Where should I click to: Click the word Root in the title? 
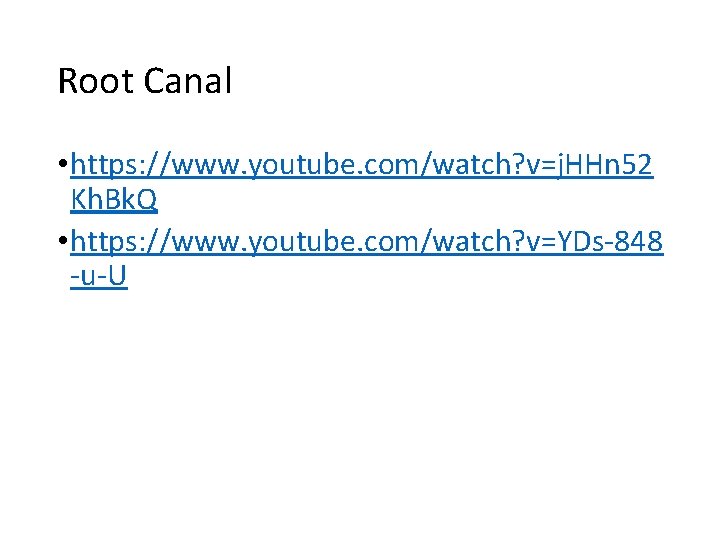[x=96, y=81]
